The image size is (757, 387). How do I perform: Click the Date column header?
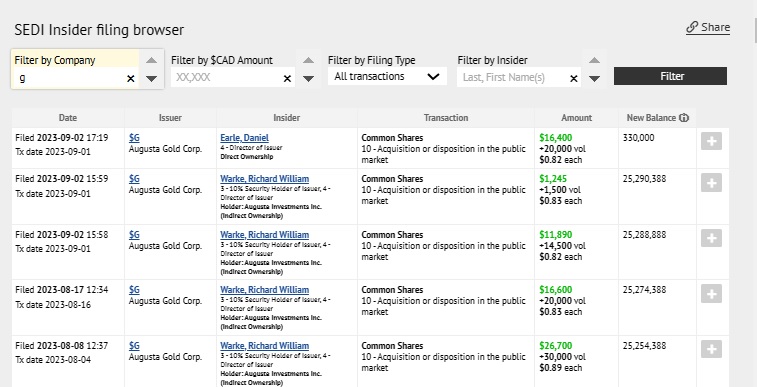click(68, 118)
